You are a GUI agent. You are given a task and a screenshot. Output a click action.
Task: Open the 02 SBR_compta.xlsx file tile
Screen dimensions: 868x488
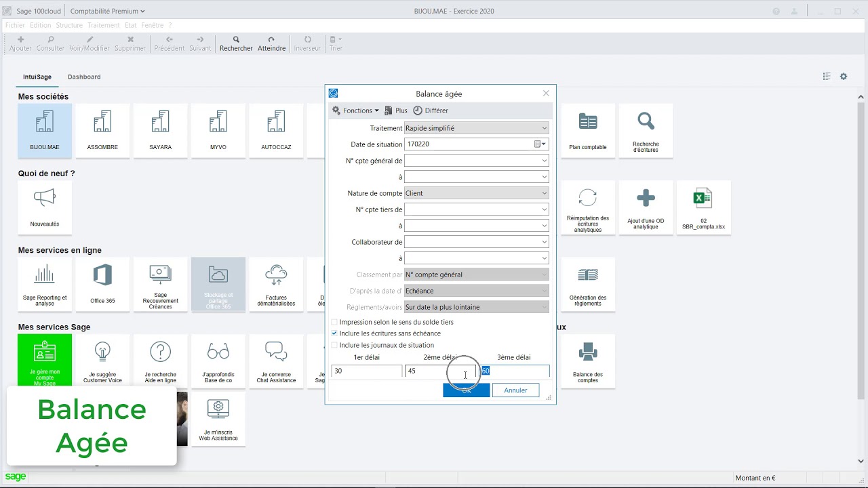(704, 207)
